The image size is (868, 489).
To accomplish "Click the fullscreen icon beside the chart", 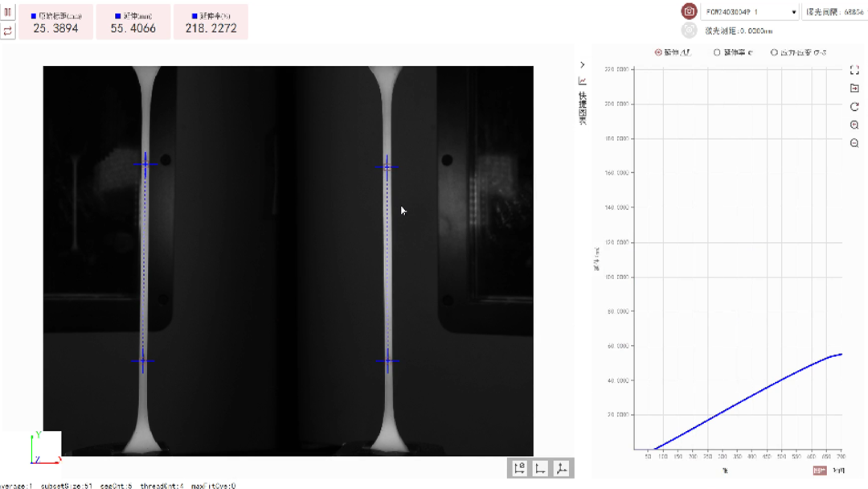I will point(854,71).
